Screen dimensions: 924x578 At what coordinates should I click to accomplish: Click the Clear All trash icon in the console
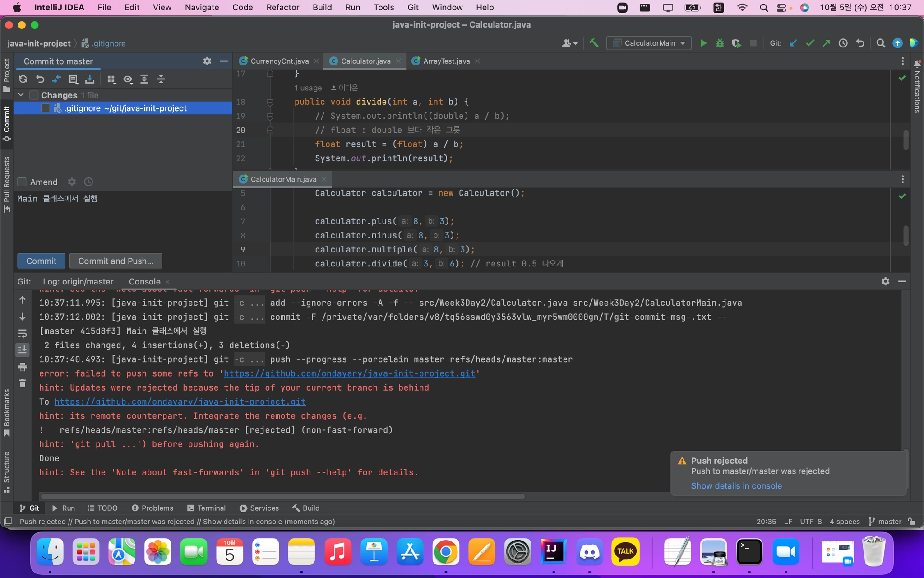coord(23,383)
